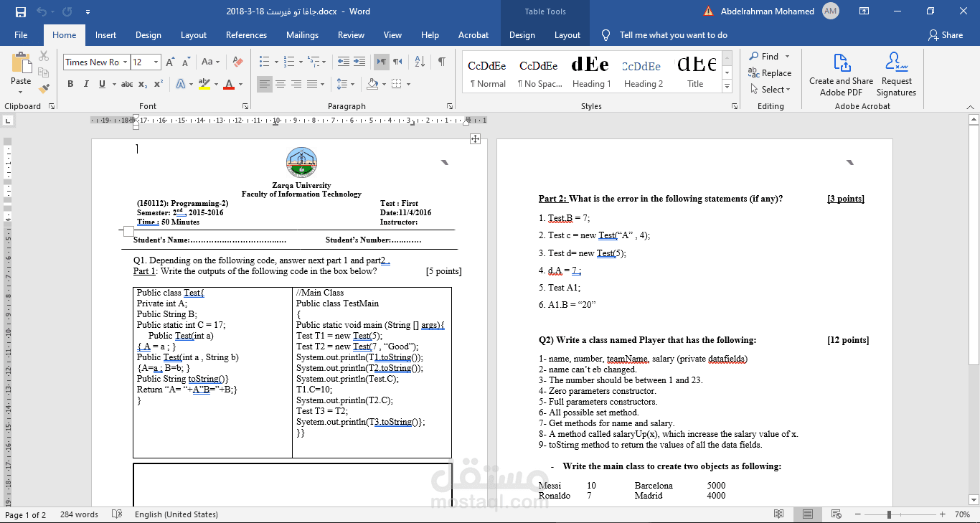The image size is (980, 523).
Task: Switch to the References tab
Action: click(x=246, y=34)
